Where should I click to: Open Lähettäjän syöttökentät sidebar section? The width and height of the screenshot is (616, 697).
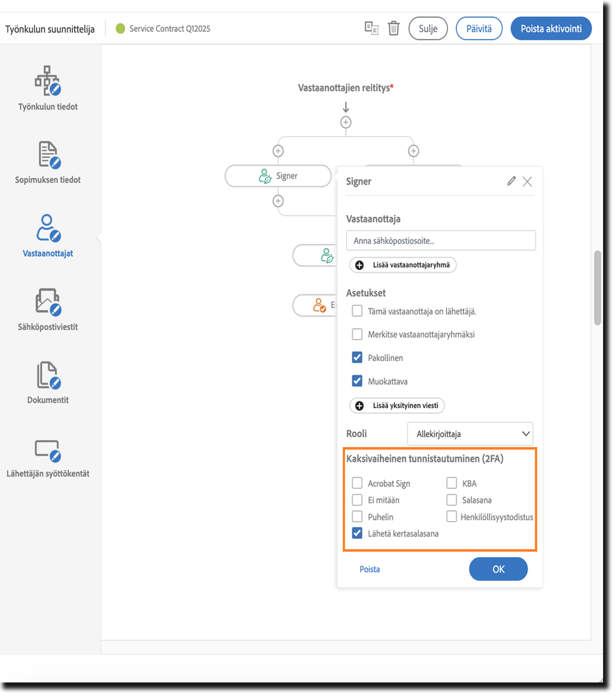tap(48, 457)
